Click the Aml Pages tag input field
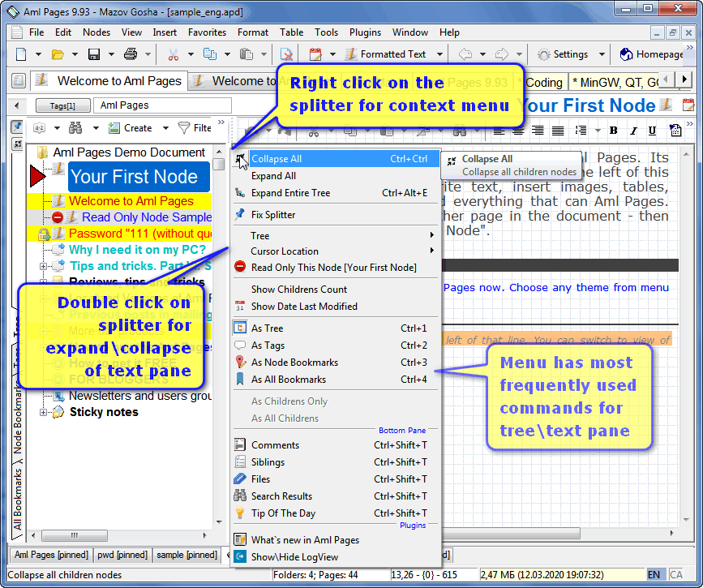Image resolution: width=703 pixels, height=588 pixels. (x=162, y=105)
